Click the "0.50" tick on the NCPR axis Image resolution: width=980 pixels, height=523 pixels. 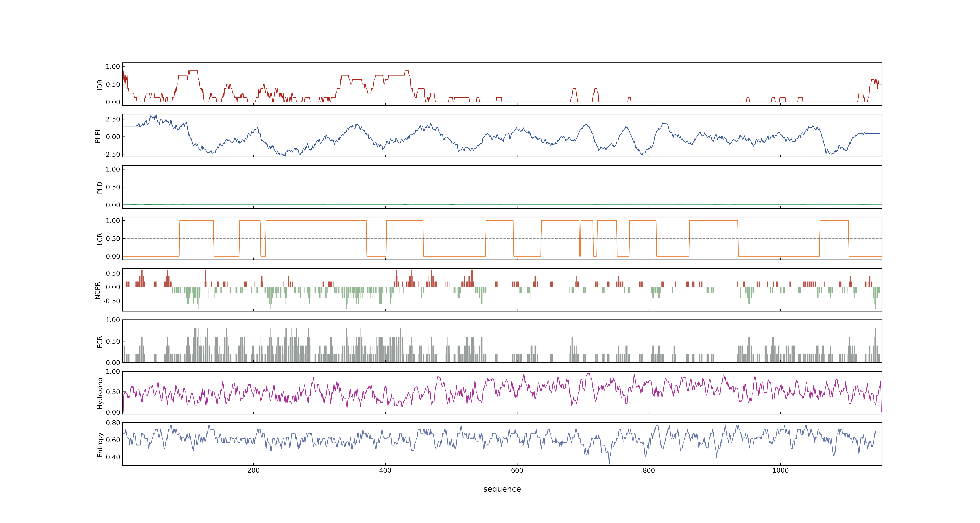point(113,273)
